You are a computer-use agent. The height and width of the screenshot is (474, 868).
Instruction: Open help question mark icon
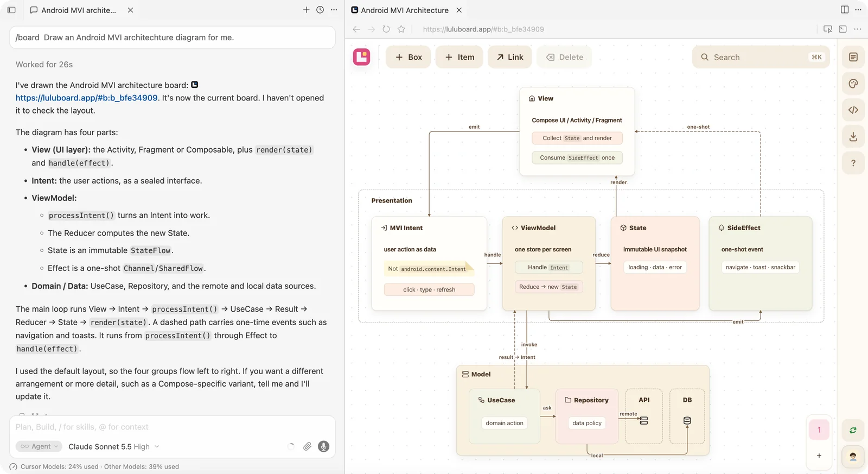click(853, 163)
